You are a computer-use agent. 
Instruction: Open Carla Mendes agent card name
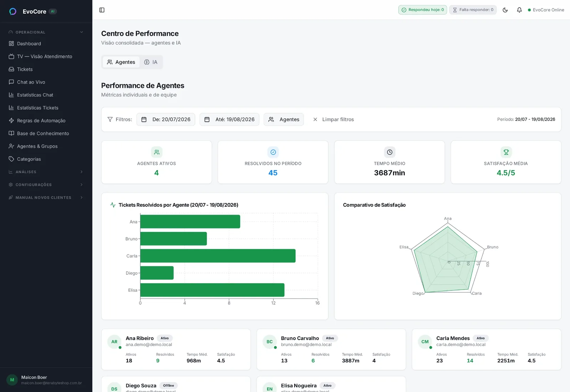(x=453, y=338)
